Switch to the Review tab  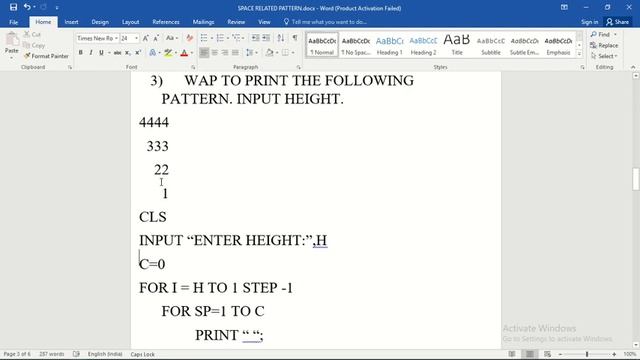236,22
